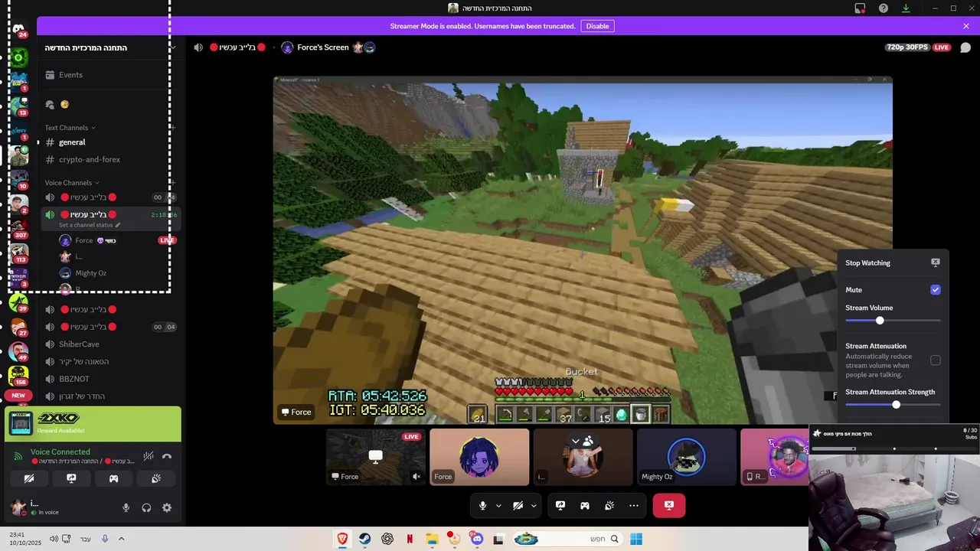This screenshot has width=980, height=551.
Task: Disconnect from voice using the phone icon
Action: (x=167, y=456)
